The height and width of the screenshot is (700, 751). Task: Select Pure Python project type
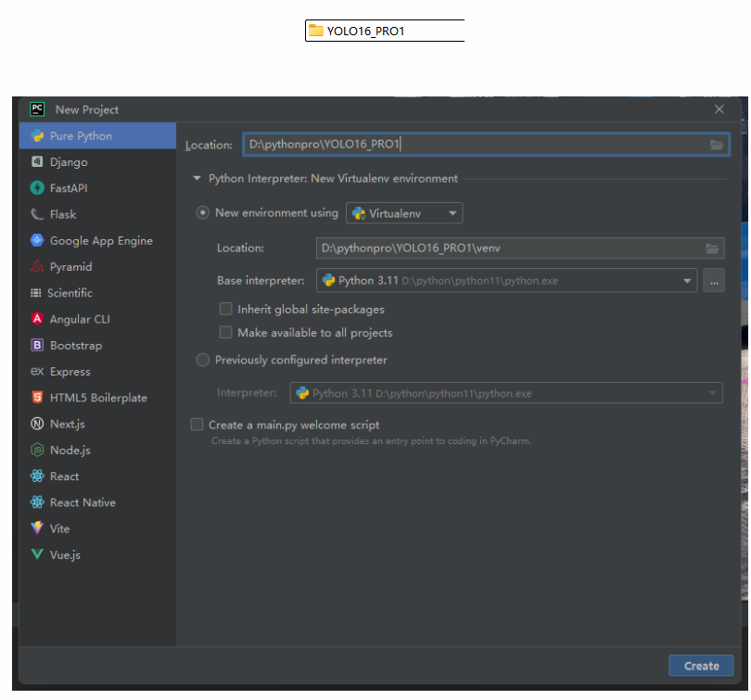[97, 136]
